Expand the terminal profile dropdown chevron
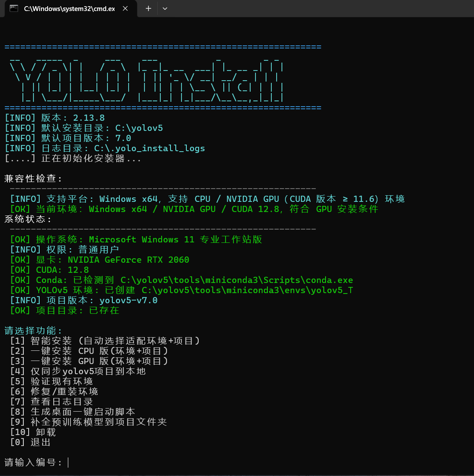Image resolution: width=474 pixels, height=476 pixels. 165,8
